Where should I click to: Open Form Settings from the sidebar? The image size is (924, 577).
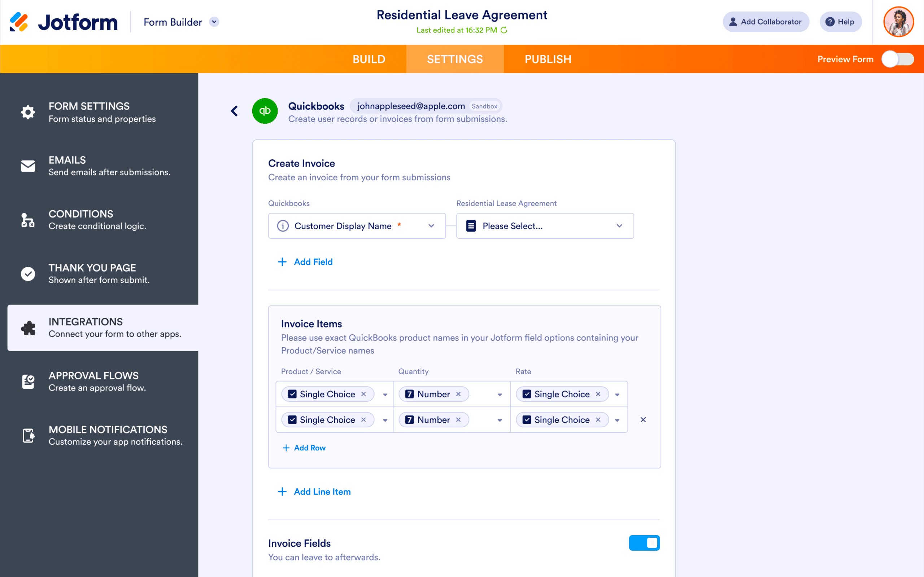[x=88, y=112]
